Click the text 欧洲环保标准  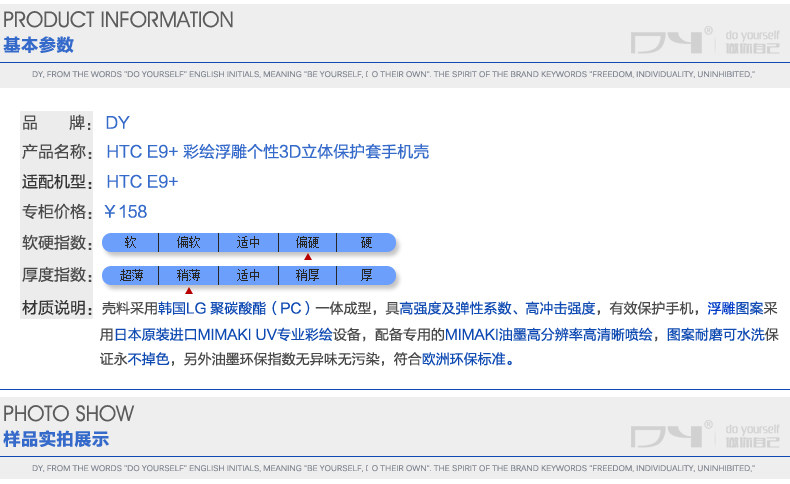point(464,359)
